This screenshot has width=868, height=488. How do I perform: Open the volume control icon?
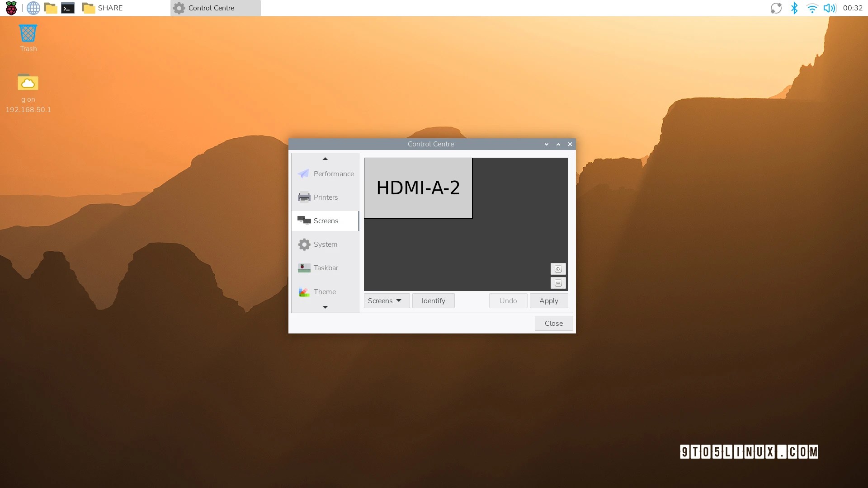[x=829, y=8]
